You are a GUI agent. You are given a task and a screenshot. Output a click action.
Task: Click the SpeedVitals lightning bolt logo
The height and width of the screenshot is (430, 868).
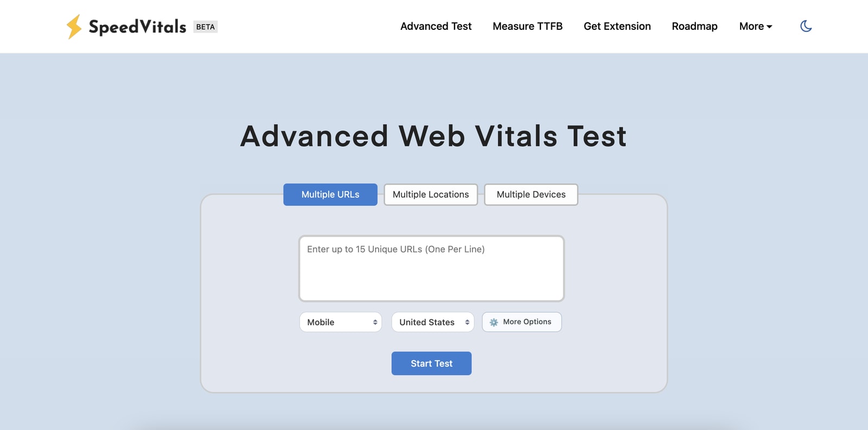(x=74, y=27)
